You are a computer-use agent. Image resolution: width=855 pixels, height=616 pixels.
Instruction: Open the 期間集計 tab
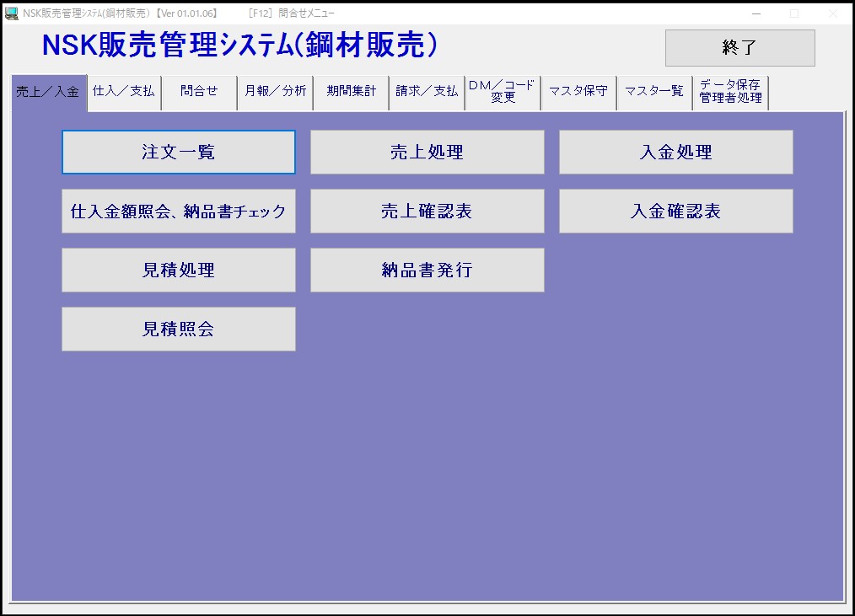351,92
